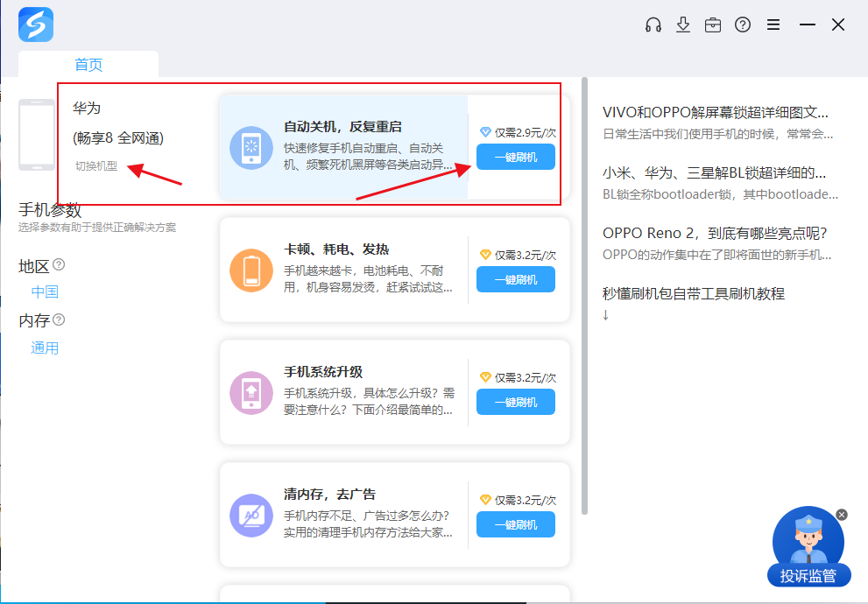Open the 自动关机，反复重启 card title

point(342,127)
